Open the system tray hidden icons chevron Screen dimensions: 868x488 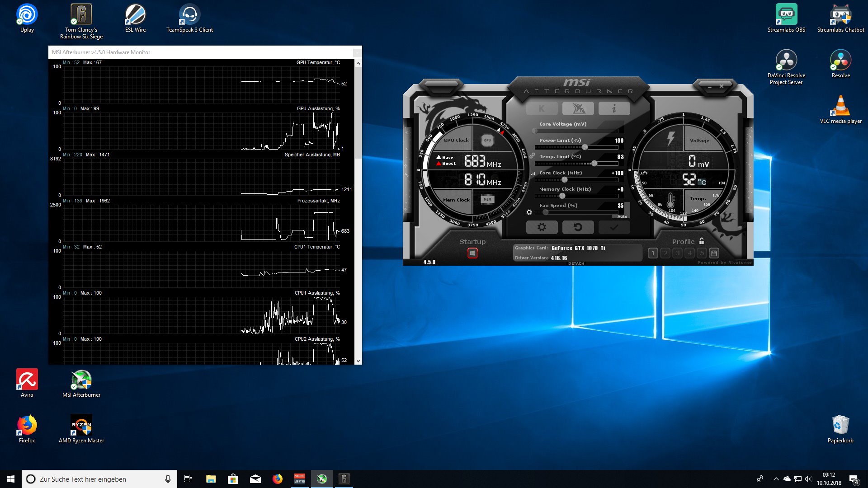coord(776,479)
